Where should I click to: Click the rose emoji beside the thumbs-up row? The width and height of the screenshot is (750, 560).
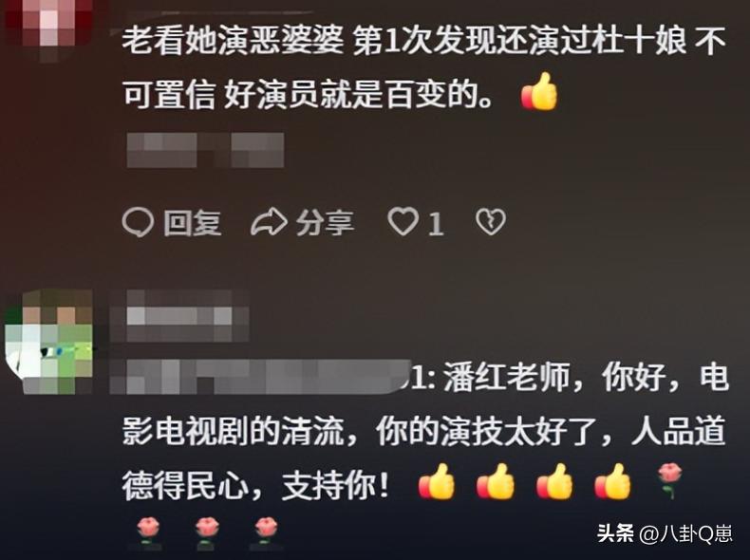tap(669, 480)
